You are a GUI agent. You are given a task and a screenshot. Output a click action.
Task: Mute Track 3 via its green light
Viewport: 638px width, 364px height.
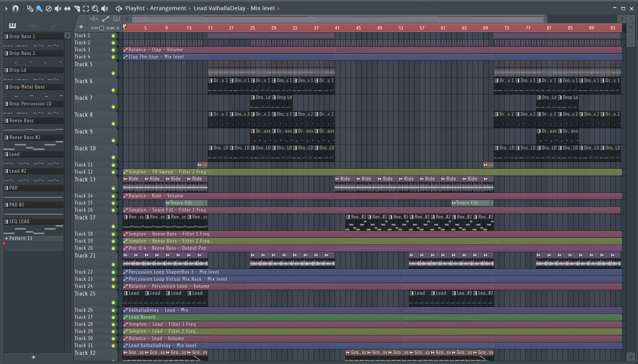[x=113, y=50]
